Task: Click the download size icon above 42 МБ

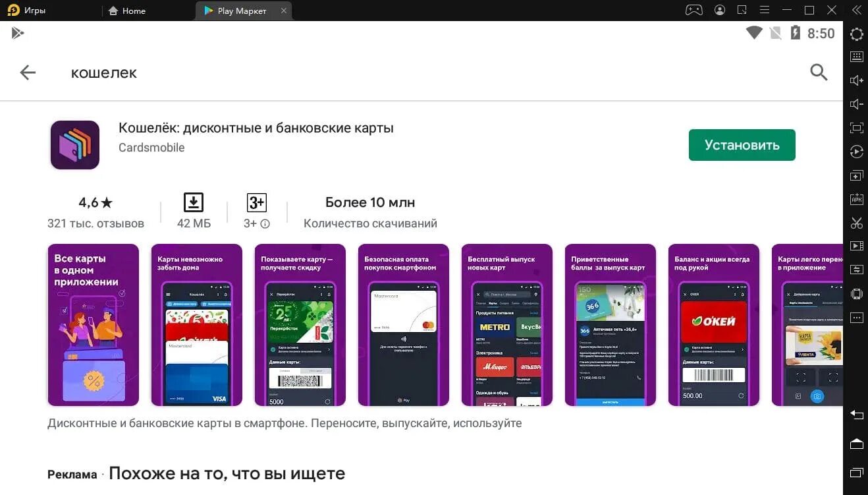Action: pos(194,202)
